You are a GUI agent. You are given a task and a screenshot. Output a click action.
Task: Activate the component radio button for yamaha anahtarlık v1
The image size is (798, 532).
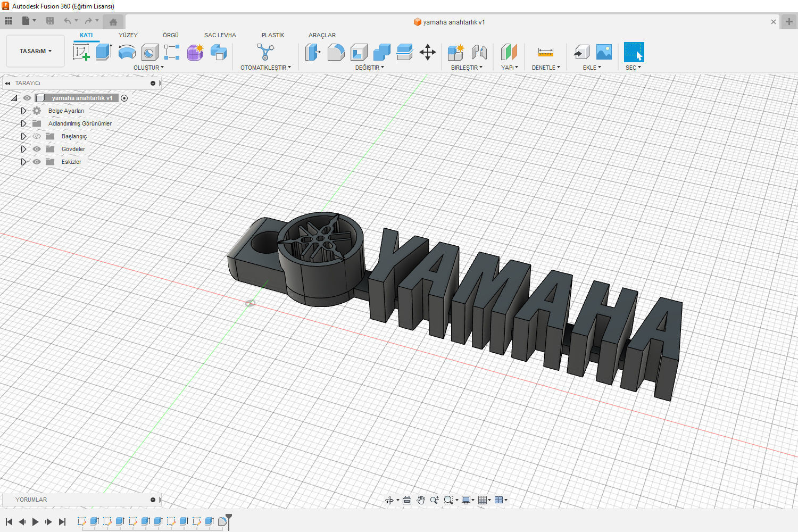(x=124, y=98)
